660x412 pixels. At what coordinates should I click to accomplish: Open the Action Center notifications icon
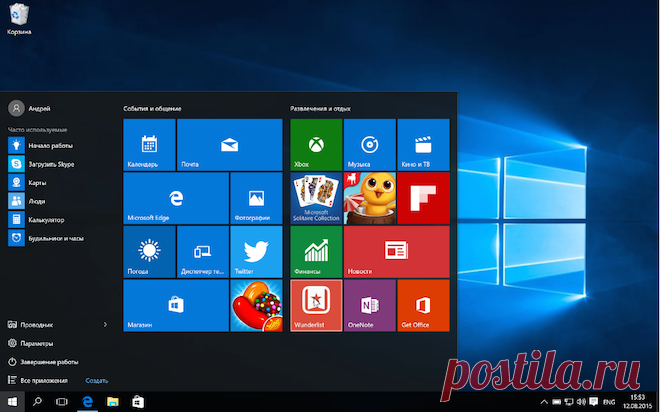593,401
